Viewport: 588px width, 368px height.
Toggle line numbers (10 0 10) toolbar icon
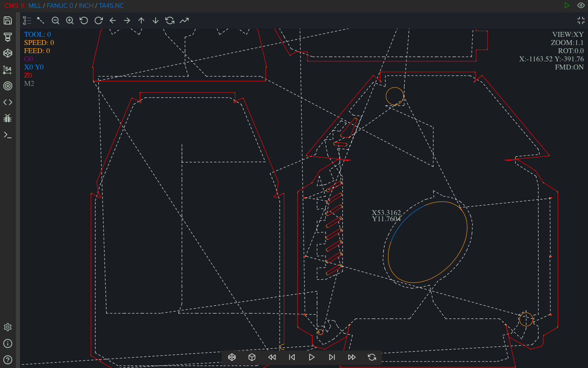[x=27, y=20]
